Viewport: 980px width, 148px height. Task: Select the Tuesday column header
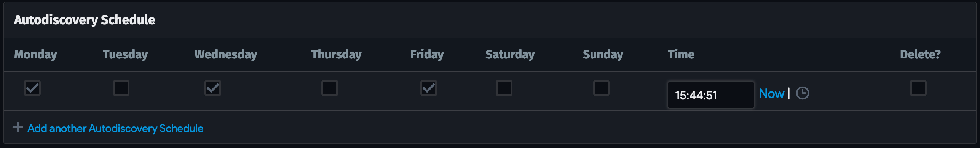125,55
